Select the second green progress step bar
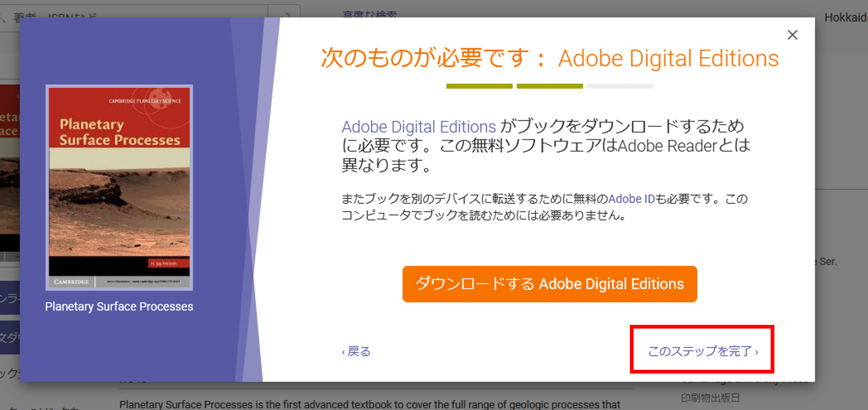 550,86
